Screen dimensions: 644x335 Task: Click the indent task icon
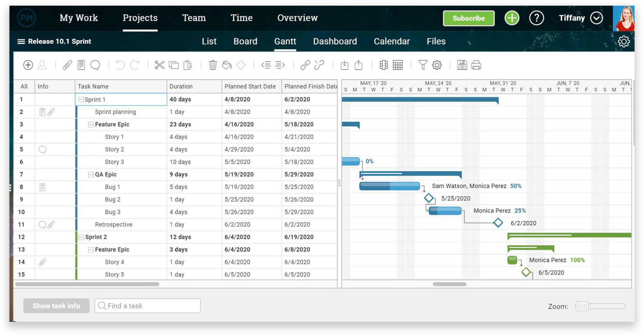pos(280,65)
